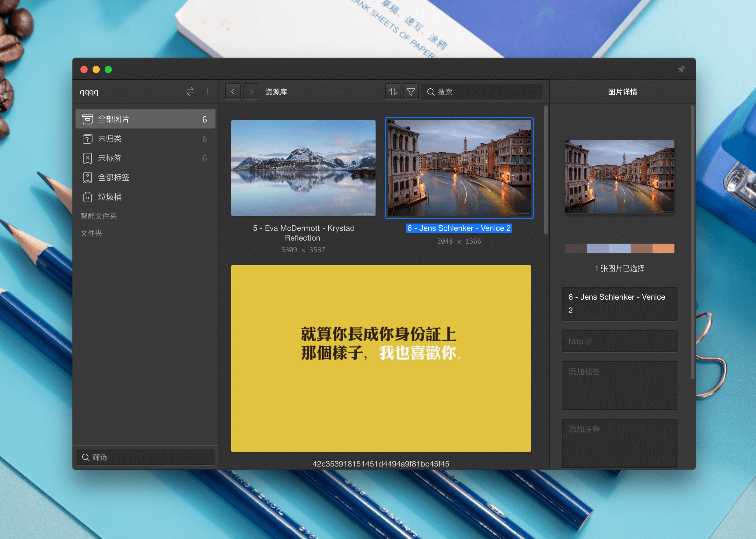The image size is (756, 539).
Task: Click the switch library arrows icon
Action: point(190,91)
